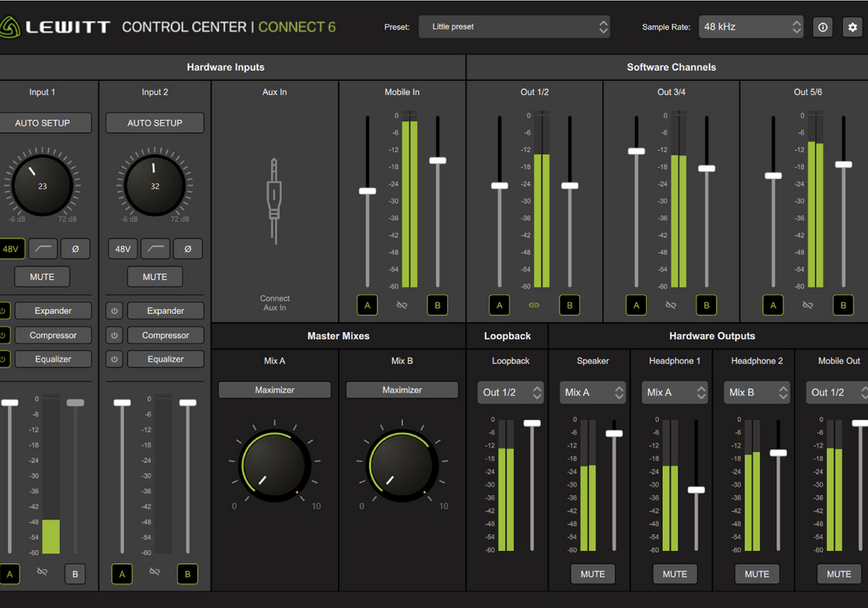Image resolution: width=868 pixels, height=608 pixels.
Task: Unlink the Out 1/2 channel link icon
Action: pos(534,305)
